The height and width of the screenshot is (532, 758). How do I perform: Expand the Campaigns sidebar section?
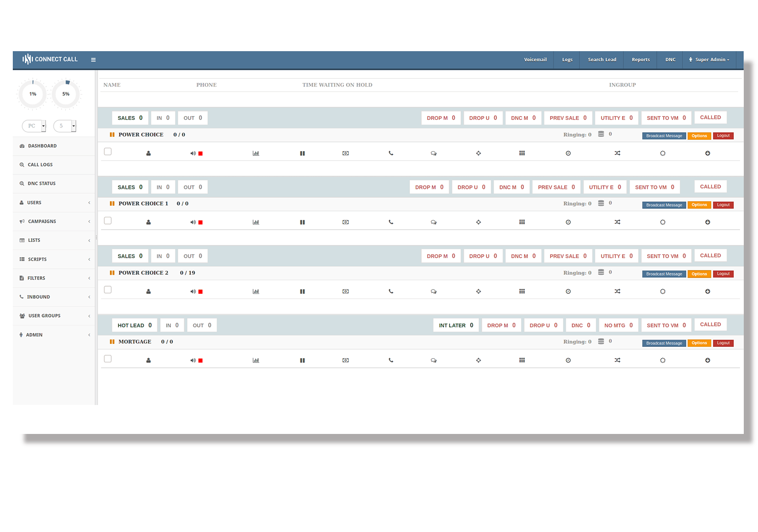(42, 221)
